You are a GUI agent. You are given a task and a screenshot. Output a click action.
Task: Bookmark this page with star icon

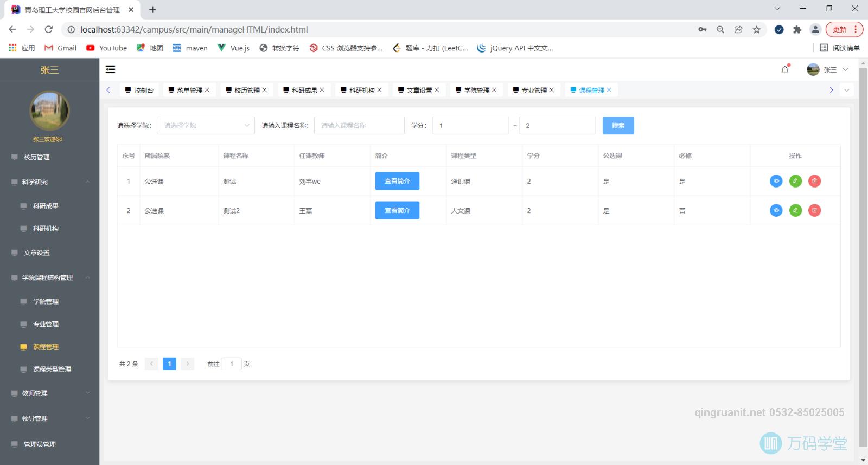(756, 30)
